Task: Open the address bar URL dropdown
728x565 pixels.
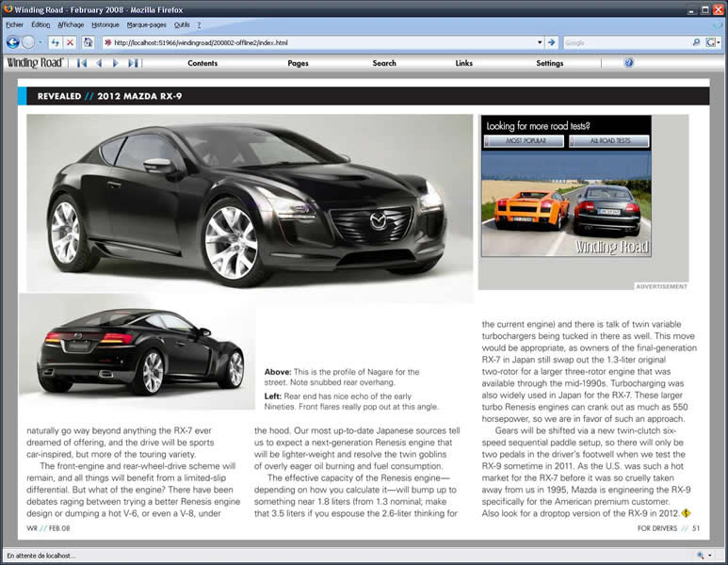Action: coord(540,42)
